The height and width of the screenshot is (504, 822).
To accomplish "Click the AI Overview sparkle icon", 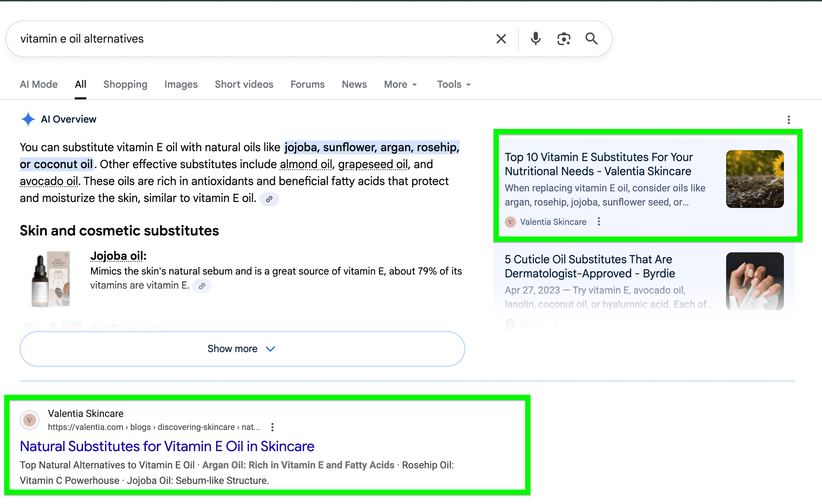I will coord(28,119).
